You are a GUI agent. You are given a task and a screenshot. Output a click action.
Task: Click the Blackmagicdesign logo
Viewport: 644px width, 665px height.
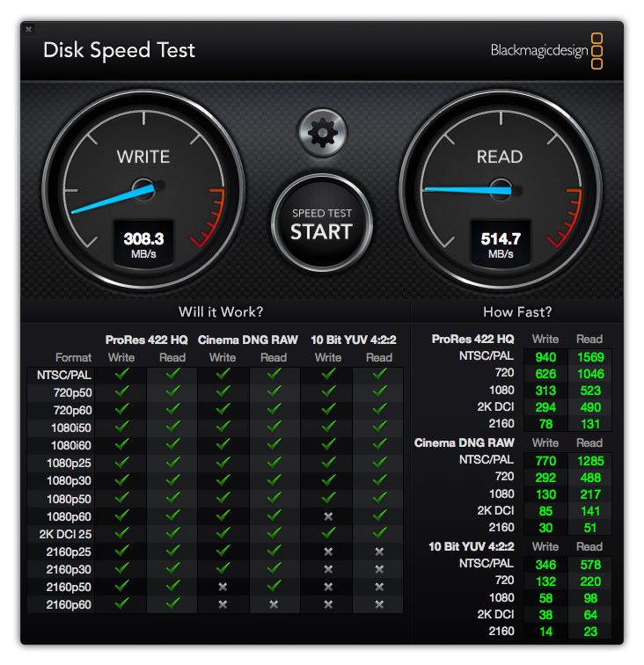tap(546, 51)
